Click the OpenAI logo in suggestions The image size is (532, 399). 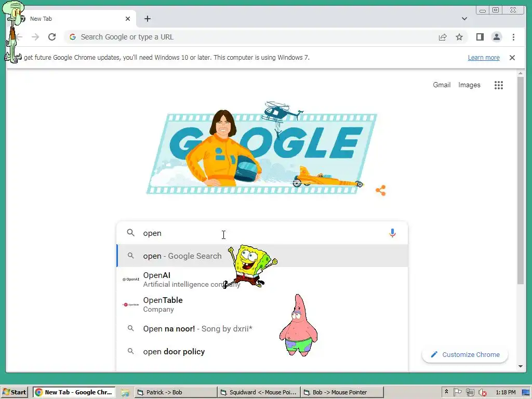coord(130,280)
